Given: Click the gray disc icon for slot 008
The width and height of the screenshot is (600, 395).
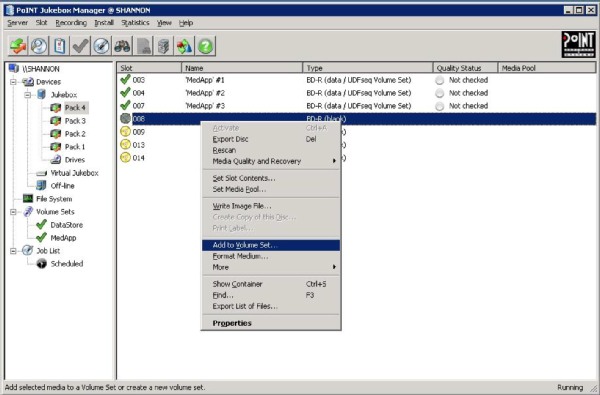Looking at the screenshot, I should pos(125,118).
